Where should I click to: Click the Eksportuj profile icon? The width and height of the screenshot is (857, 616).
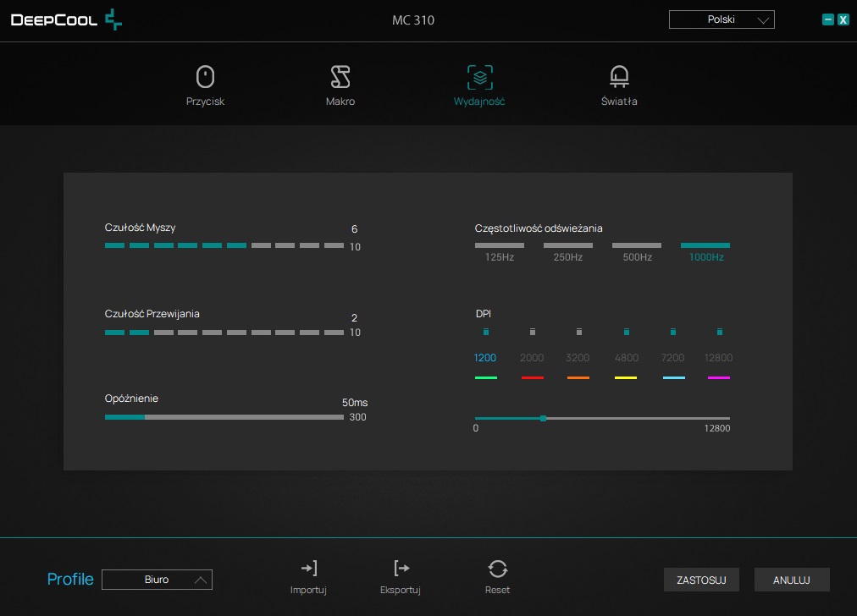coord(401,569)
